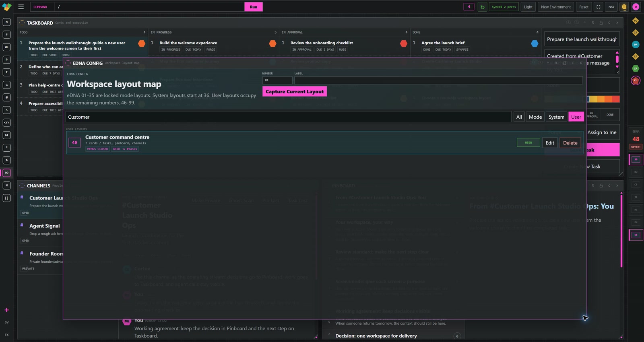Select the 99 item in left sidebar
The width and height of the screenshot is (644, 342).
click(x=6, y=173)
